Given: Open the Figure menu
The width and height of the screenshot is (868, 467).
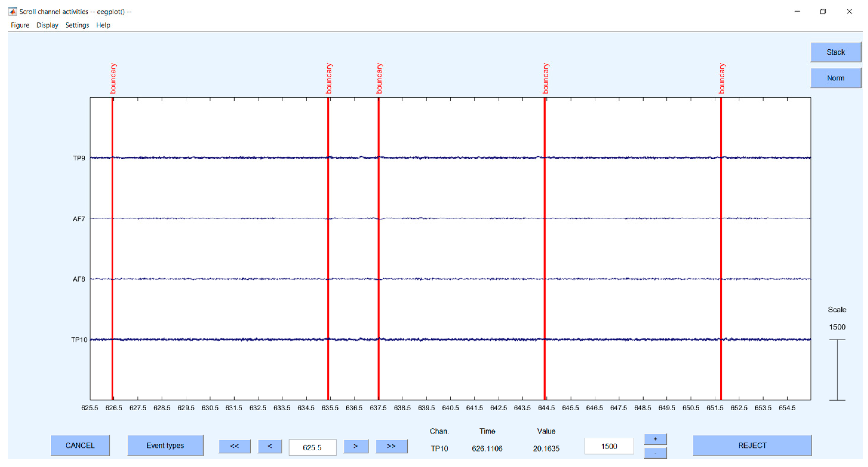Looking at the screenshot, I should [x=20, y=25].
